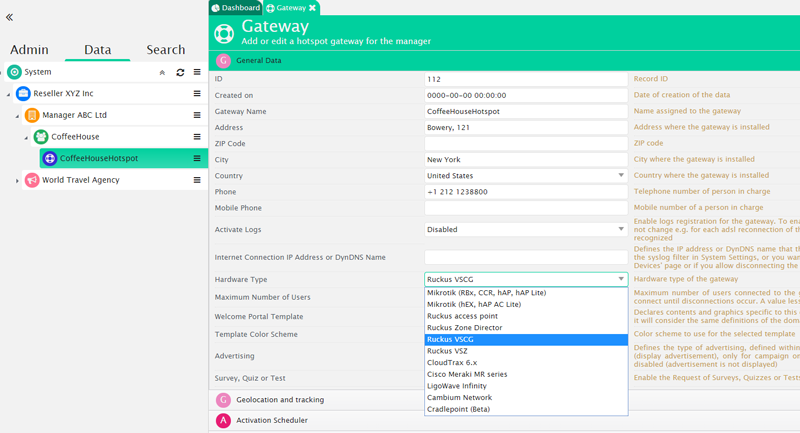Close the Gateway tab
The image size is (800, 433).
coord(312,8)
